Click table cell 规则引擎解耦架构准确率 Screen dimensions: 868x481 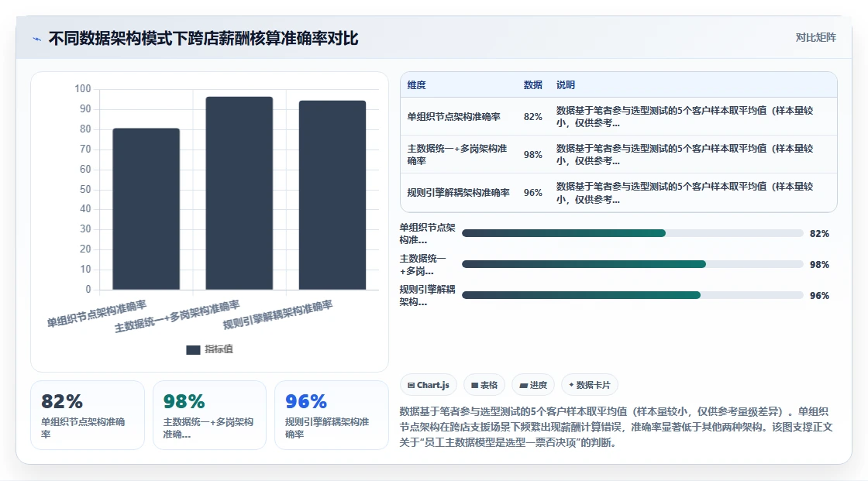(x=458, y=193)
